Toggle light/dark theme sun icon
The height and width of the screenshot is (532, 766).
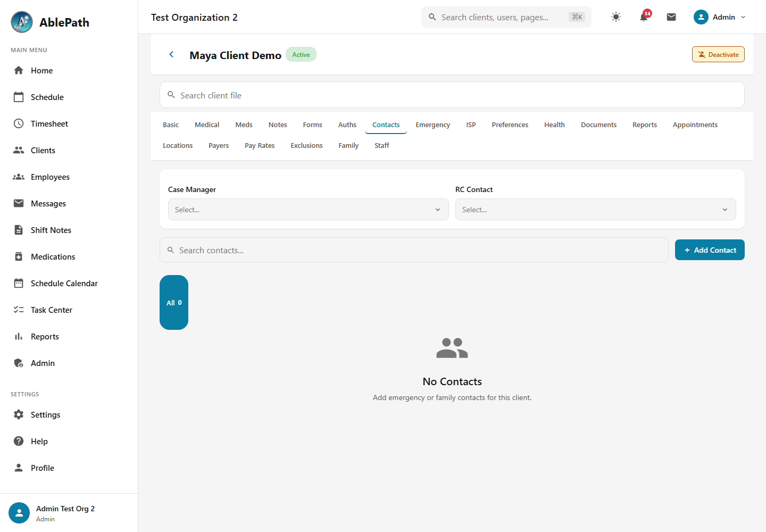tap(616, 17)
